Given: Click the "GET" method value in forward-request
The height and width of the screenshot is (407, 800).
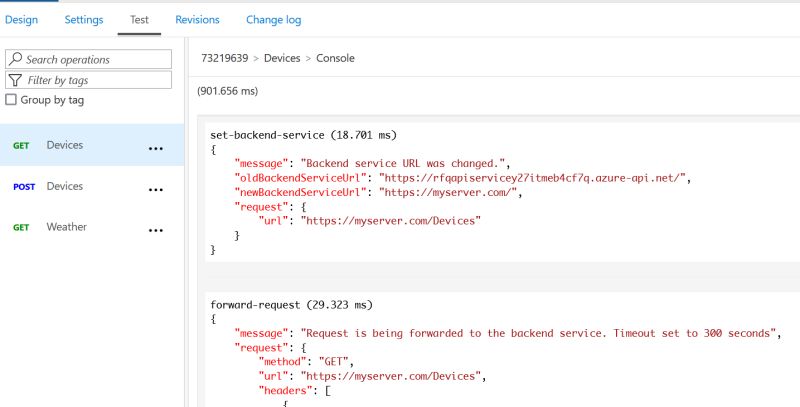Looking at the screenshot, I should (x=333, y=362).
